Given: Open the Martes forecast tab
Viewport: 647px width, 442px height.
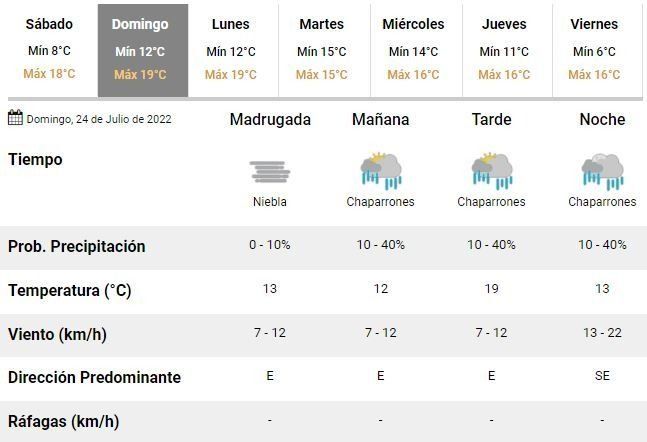Looking at the screenshot, I should coord(321,49).
